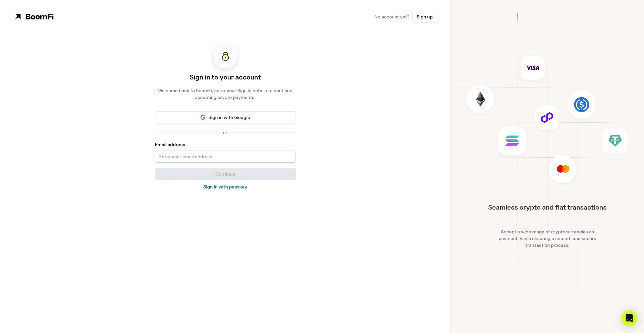Focus the email address input field
This screenshot has height=333, width=644.
(225, 157)
